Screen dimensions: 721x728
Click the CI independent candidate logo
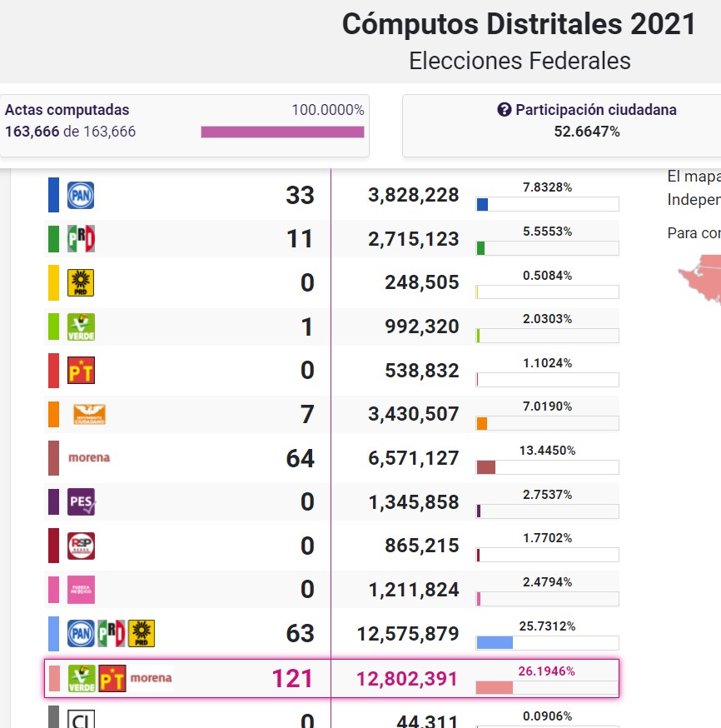pyautogui.click(x=81, y=720)
